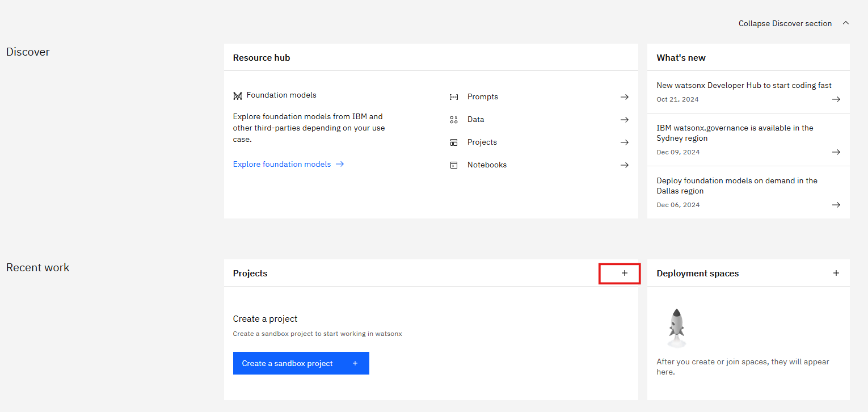Open the arrow next to Notebooks
The height and width of the screenshot is (412, 868).
[624, 165]
